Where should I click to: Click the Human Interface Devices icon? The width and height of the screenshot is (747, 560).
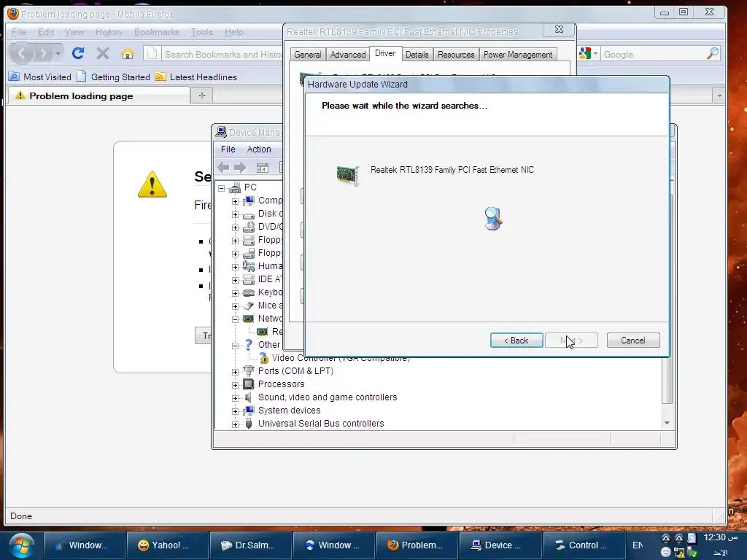[248, 265]
